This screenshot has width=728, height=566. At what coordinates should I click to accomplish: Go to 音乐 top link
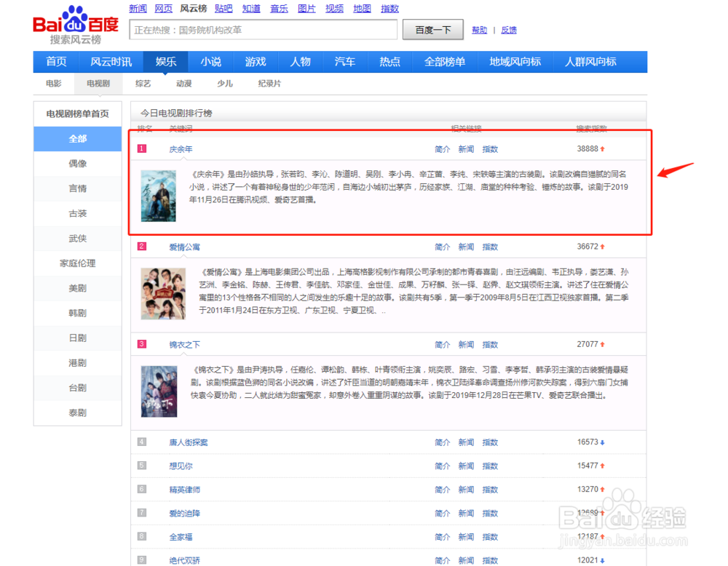click(279, 8)
